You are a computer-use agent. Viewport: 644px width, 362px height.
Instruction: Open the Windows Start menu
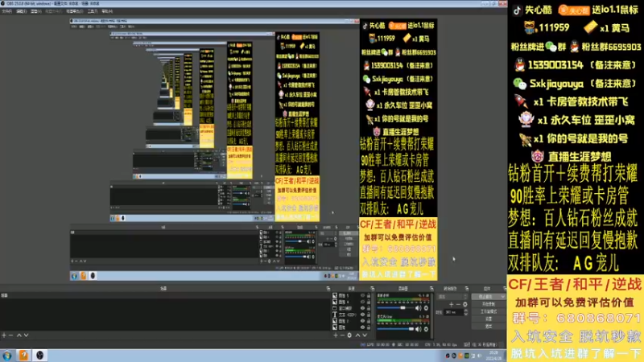tap(7, 356)
